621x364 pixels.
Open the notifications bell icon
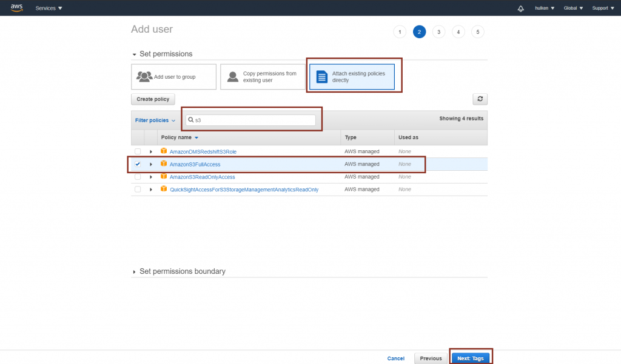click(x=520, y=8)
